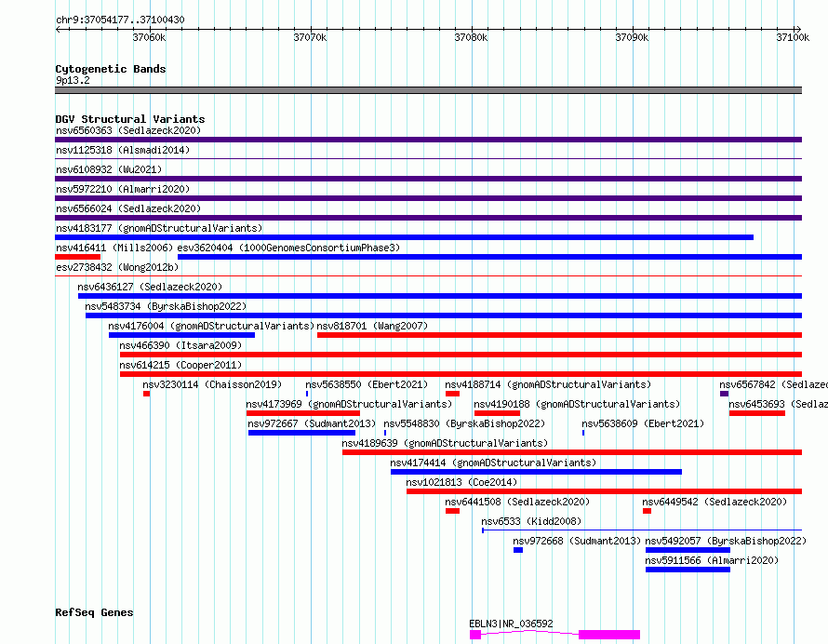Click the Cytogenetic Bands track title
The width and height of the screenshot is (828, 644).
pyautogui.click(x=111, y=69)
